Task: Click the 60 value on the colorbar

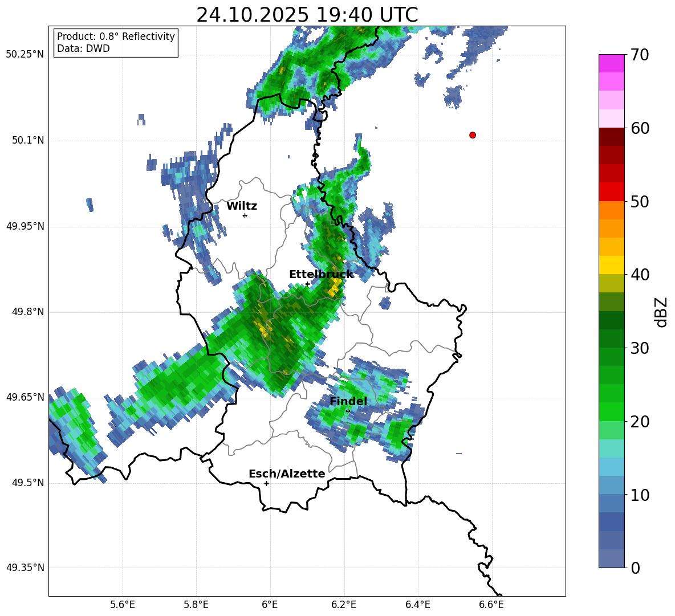Action: (639, 128)
